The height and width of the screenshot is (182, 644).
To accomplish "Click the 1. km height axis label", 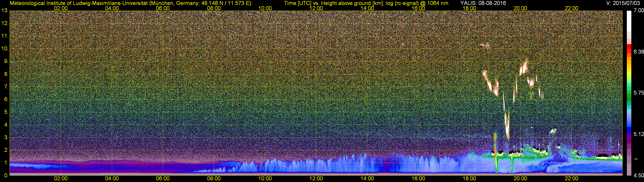I will click(6, 163).
